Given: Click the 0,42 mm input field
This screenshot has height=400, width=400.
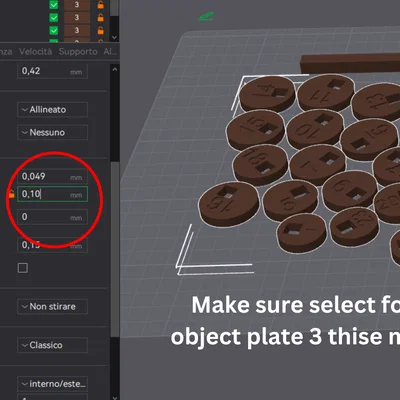Looking at the screenshot, I should 52,71.
